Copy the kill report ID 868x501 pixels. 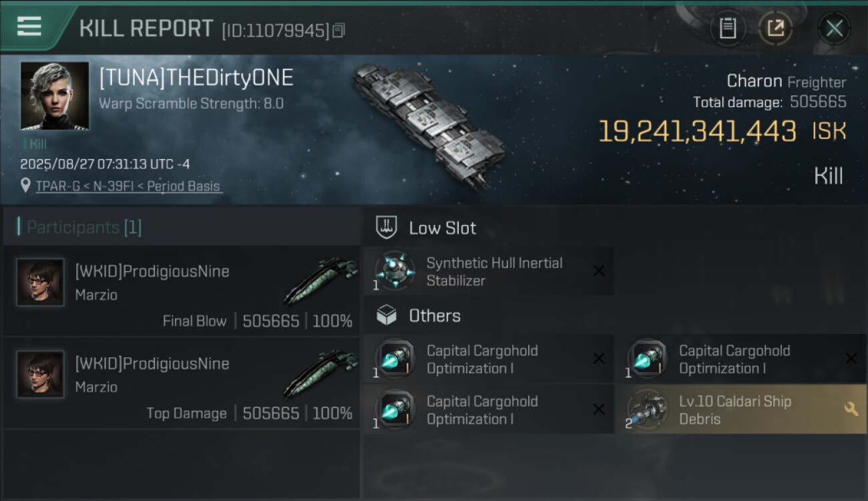[x=339, y=31]
